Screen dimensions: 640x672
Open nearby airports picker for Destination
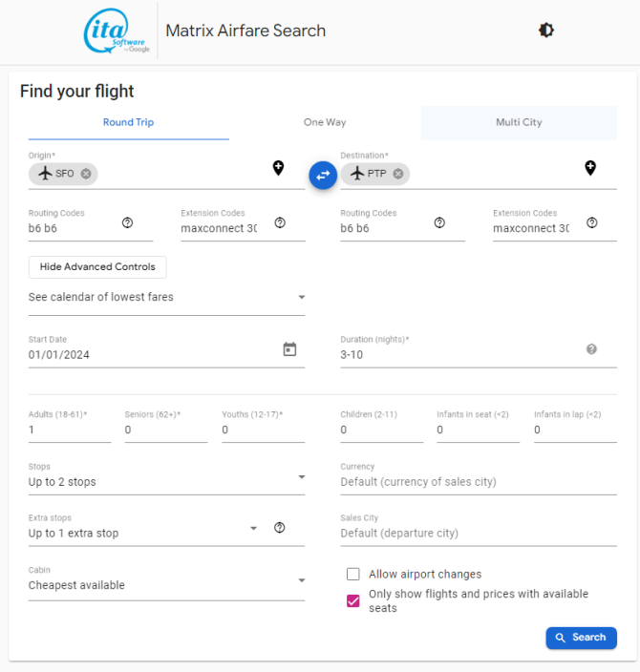590,168
